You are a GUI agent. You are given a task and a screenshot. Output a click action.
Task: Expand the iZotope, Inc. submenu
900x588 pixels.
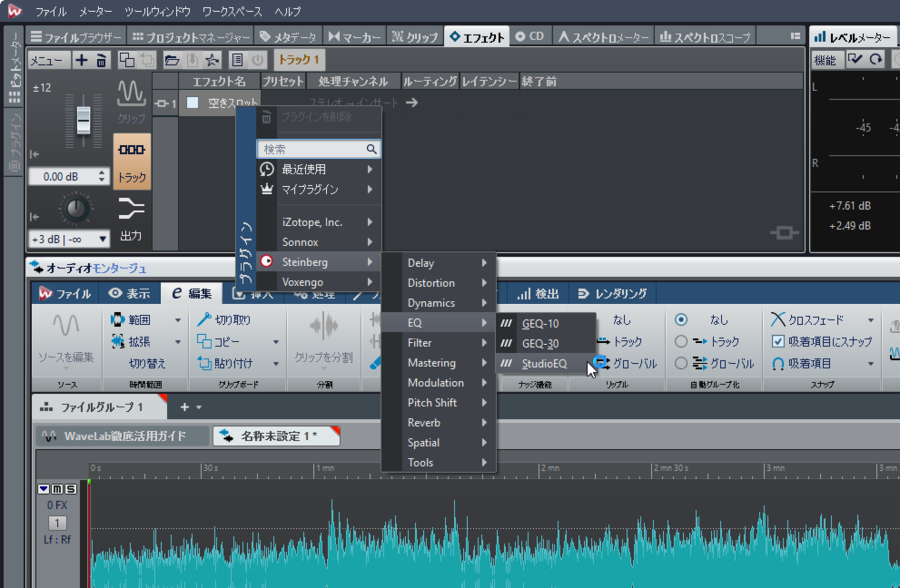coord(319,222)
